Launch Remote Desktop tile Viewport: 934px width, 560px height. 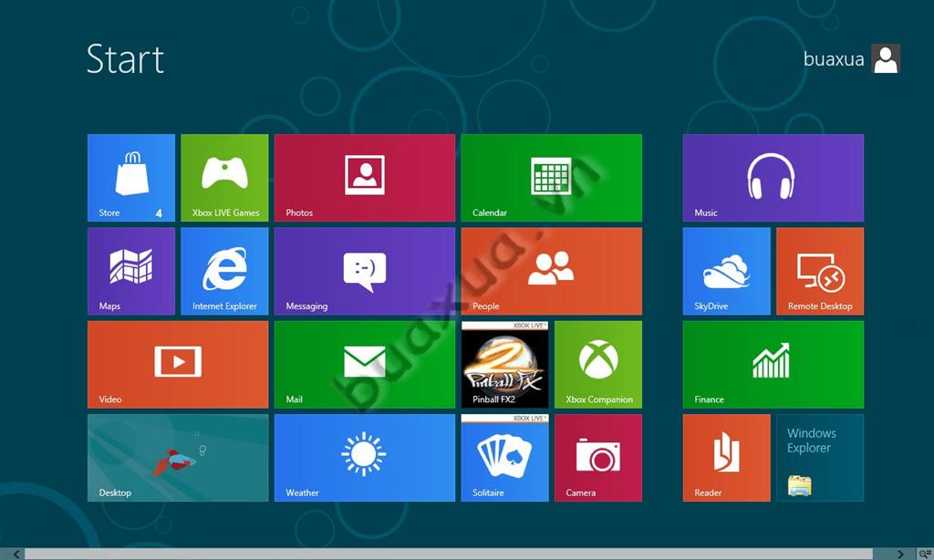tap(819, 271)
